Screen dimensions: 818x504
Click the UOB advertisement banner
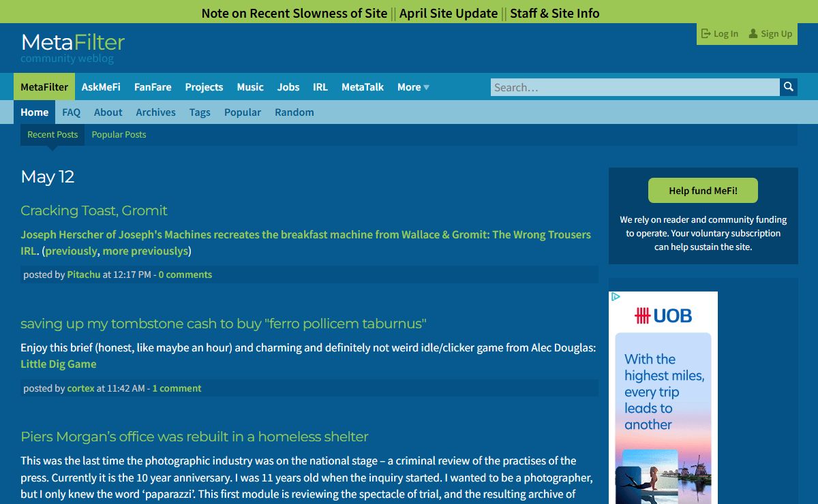point(663,398)
